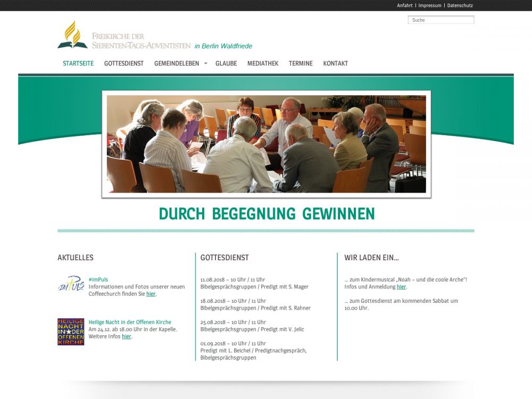Open 'Heilige Nacht in der Offenen Kirche' headline

click(x=130, y=322)
